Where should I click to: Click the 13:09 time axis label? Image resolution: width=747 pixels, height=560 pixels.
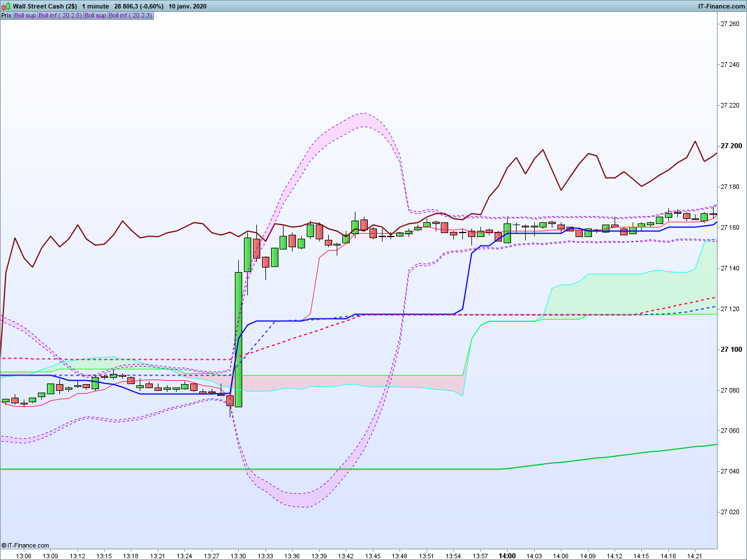pyautogui.click(x=50, y=556)
